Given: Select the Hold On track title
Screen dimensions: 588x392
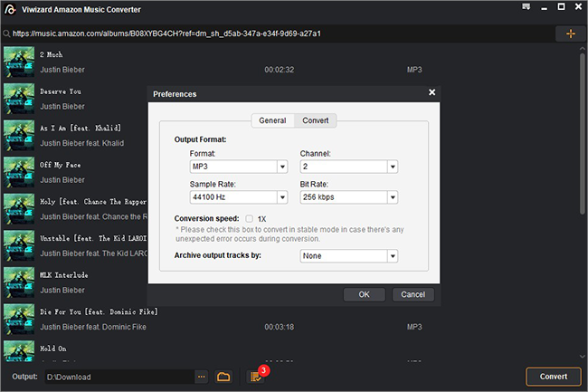Looking at the screenshot, I should tap(53, 349).
